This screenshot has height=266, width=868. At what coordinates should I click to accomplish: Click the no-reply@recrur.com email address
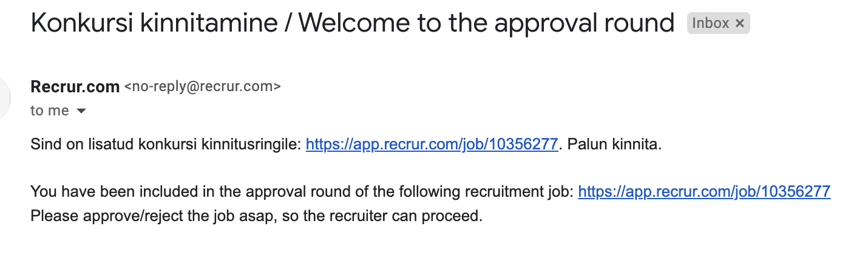202,87
